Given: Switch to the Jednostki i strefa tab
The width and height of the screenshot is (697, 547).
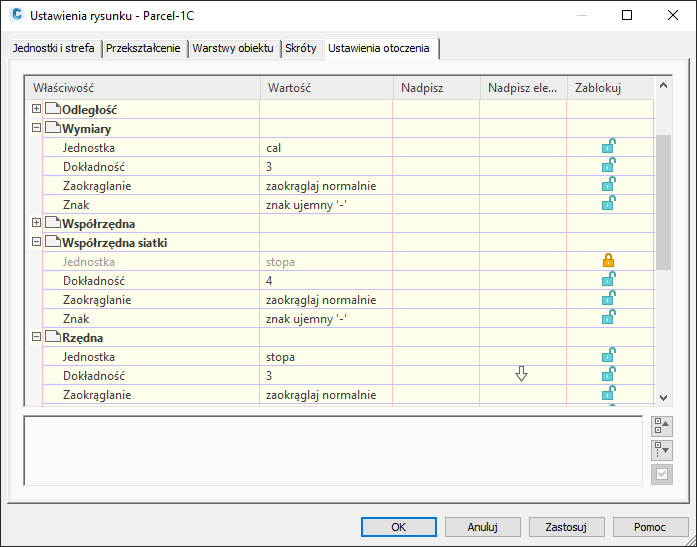Looking at the screenshot, I should tap(54, 49).
